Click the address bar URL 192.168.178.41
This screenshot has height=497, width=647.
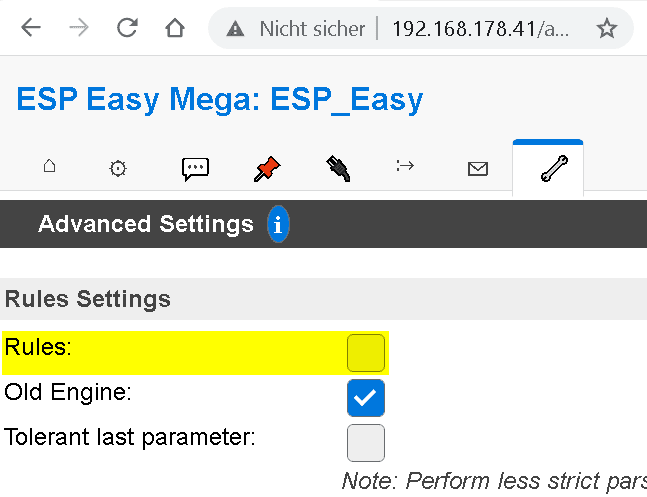(480, 28)
